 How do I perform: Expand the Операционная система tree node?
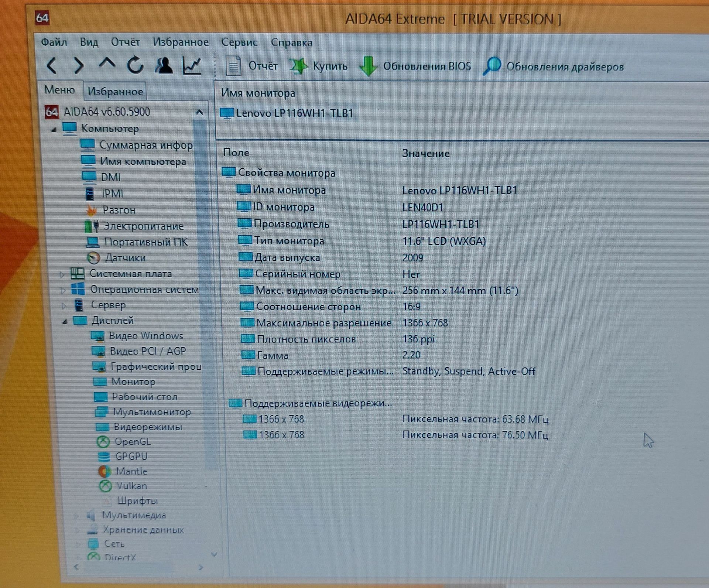coord(63,290)
